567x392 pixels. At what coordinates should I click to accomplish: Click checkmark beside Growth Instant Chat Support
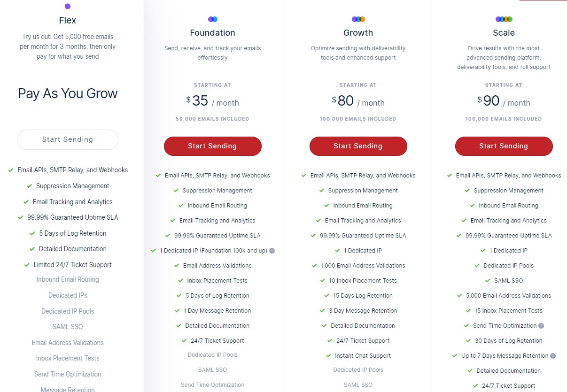(328, 356)
